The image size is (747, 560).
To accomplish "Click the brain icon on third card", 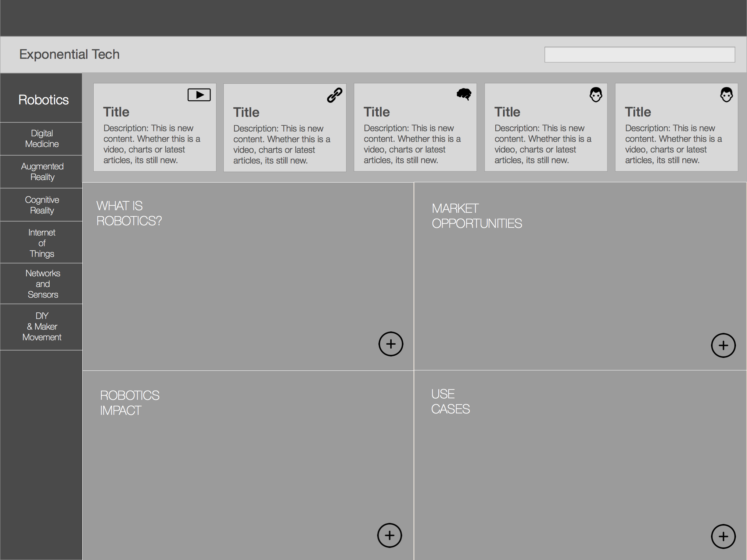I will coord(464,94).
